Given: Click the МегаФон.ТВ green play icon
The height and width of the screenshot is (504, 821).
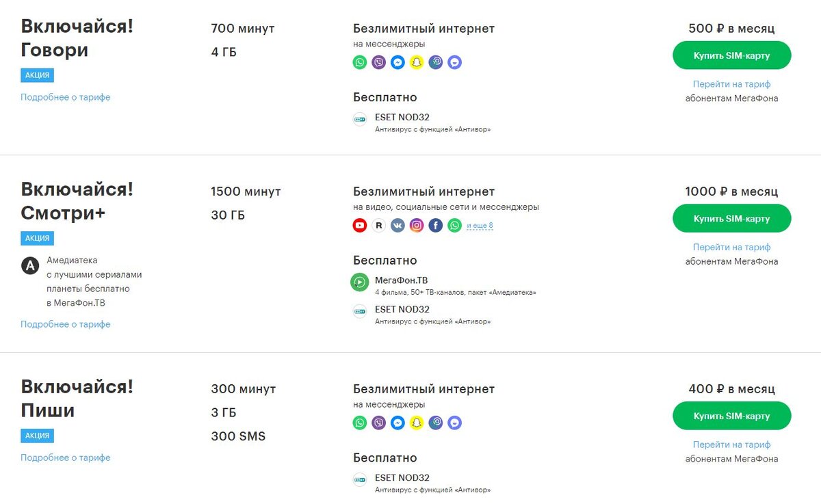Looking at the screenshot, I should click(360, 282).
